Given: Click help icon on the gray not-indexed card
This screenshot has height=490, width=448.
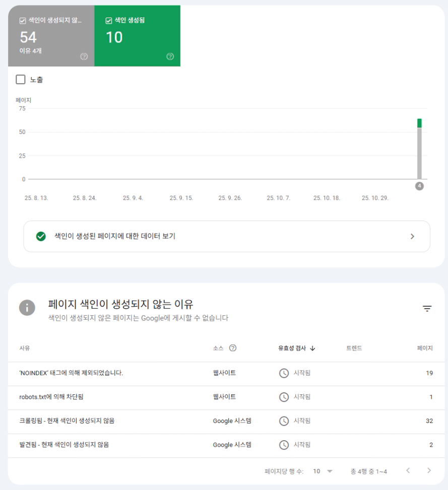Looking at the screenshot, I should (x=84, y=56).
